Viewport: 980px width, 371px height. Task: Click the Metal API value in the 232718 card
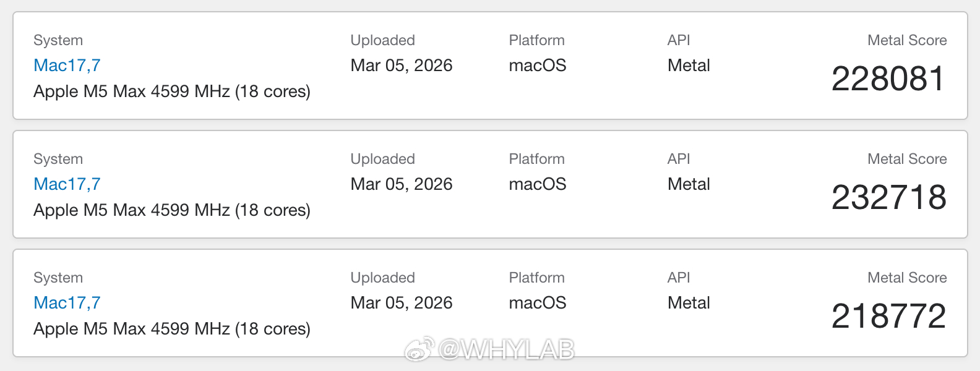[689, 184]
